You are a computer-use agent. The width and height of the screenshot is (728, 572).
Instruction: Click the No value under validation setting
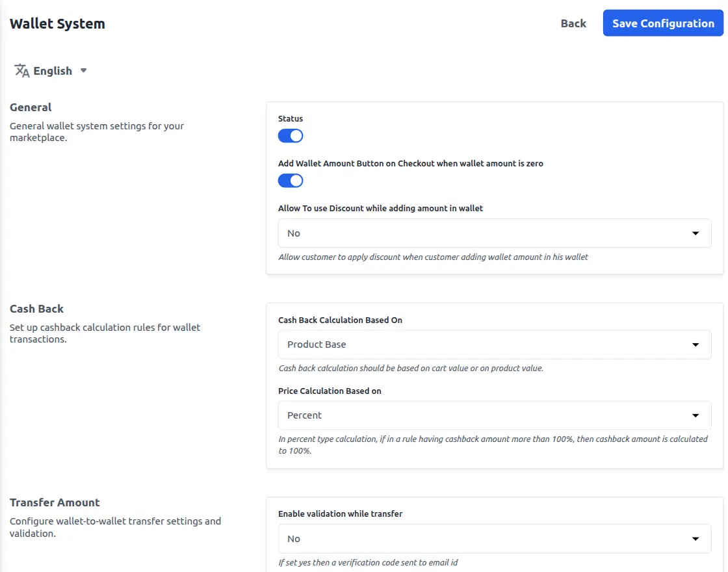[293, 538]
